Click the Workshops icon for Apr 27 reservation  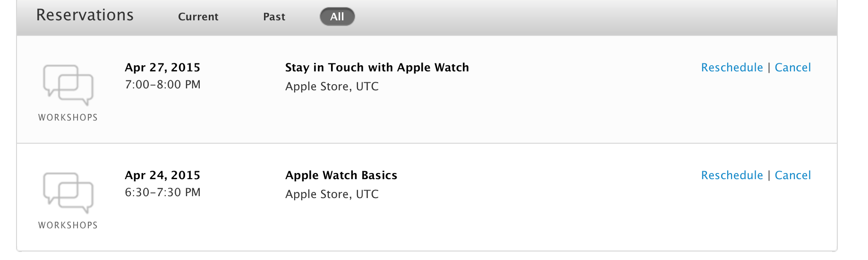[x=68, y=85]
